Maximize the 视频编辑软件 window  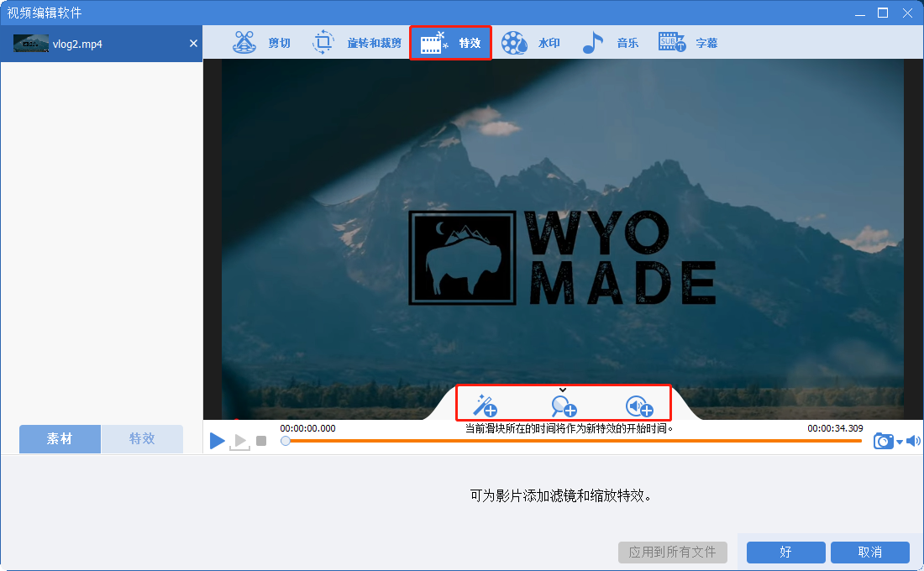pos(883,13)
